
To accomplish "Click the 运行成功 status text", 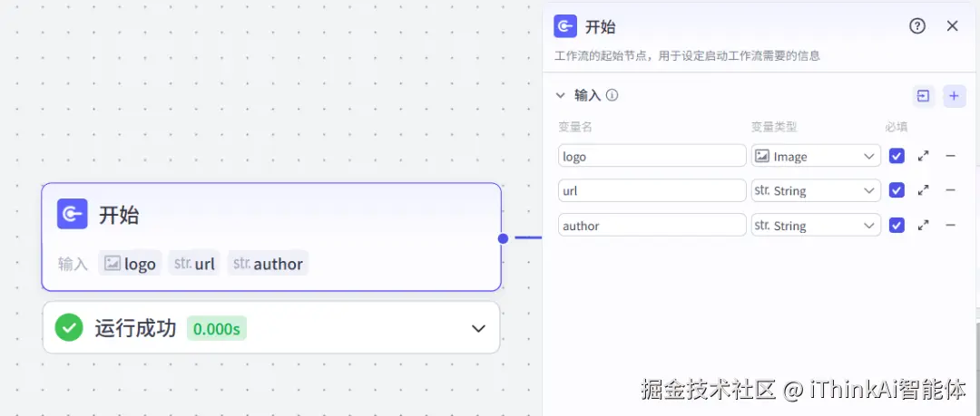I will [x=135, y=328].
